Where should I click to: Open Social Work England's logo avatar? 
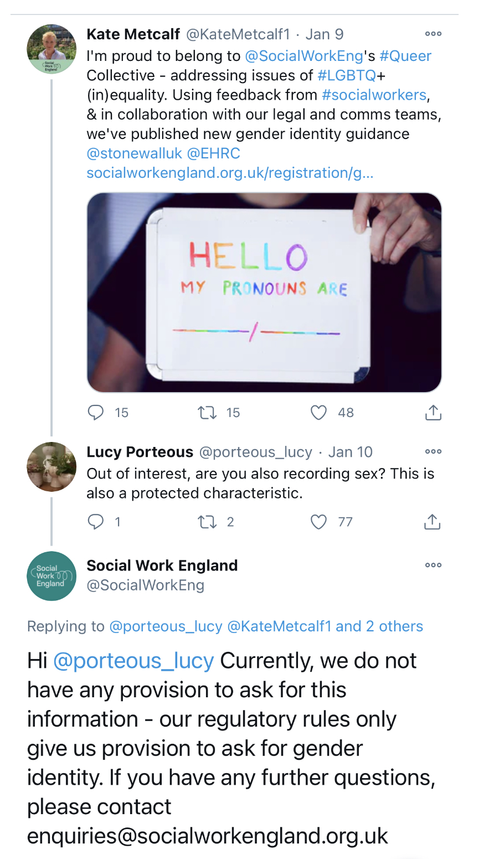point(52,576)
